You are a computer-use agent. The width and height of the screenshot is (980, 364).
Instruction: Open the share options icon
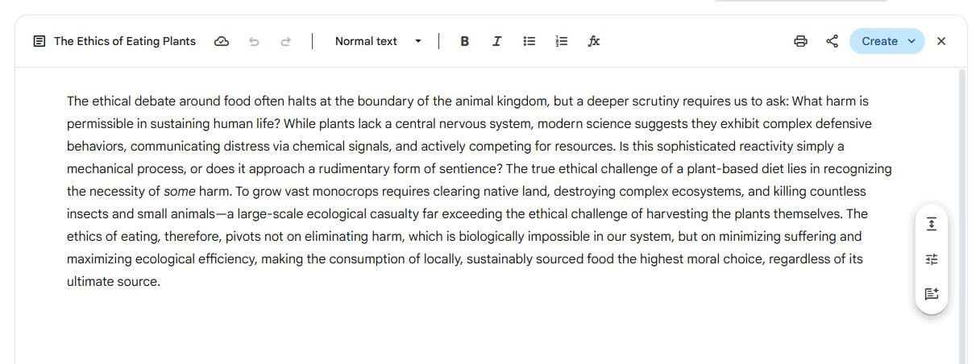833,41
